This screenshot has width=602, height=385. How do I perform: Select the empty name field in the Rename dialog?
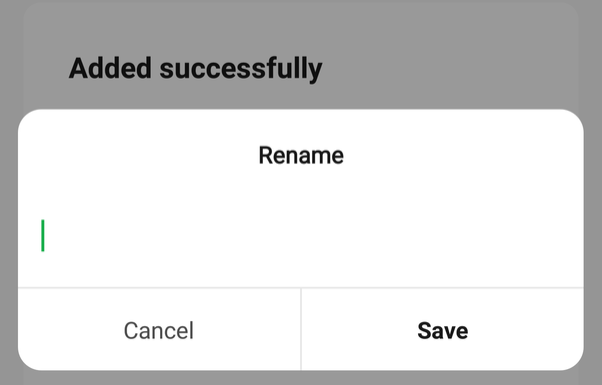pyautogui.click(x=301, y=235)
